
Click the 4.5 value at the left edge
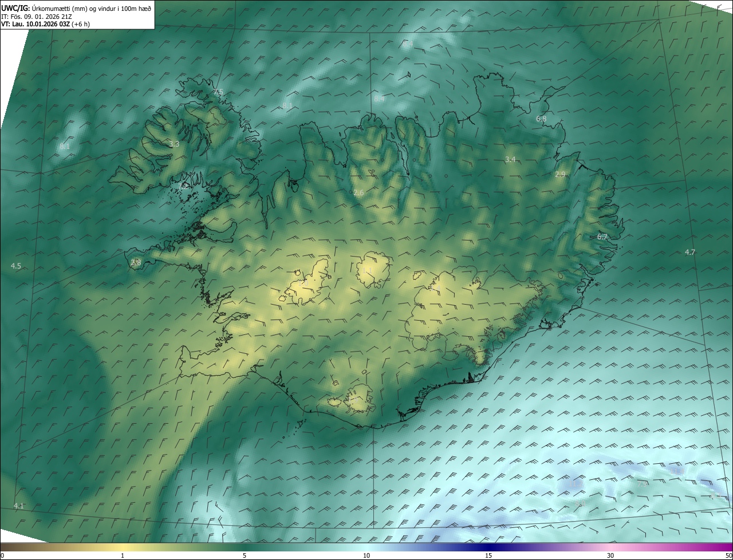(16, 266)
